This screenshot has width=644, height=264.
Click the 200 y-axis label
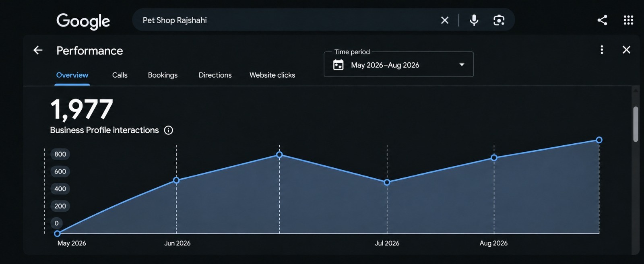tap(60, 206)
